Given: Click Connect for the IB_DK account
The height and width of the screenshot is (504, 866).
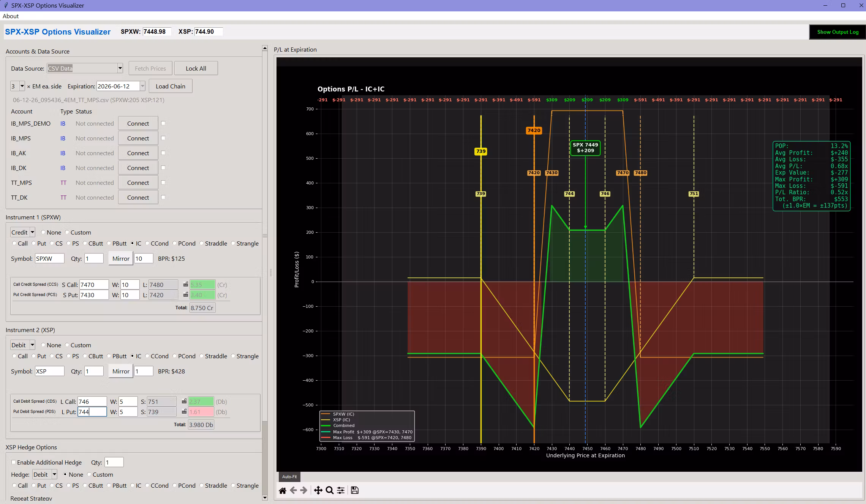Looking at the screenshot, I should [138, 168].
